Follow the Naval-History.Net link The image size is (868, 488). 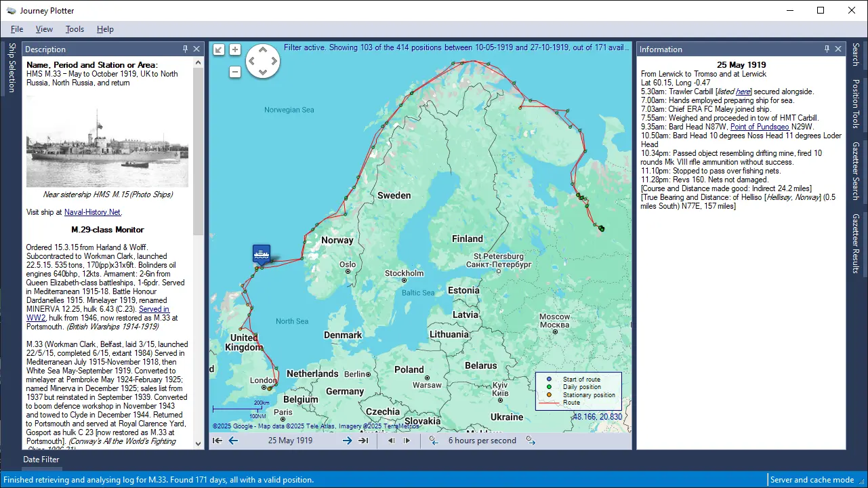pos(92,212)
